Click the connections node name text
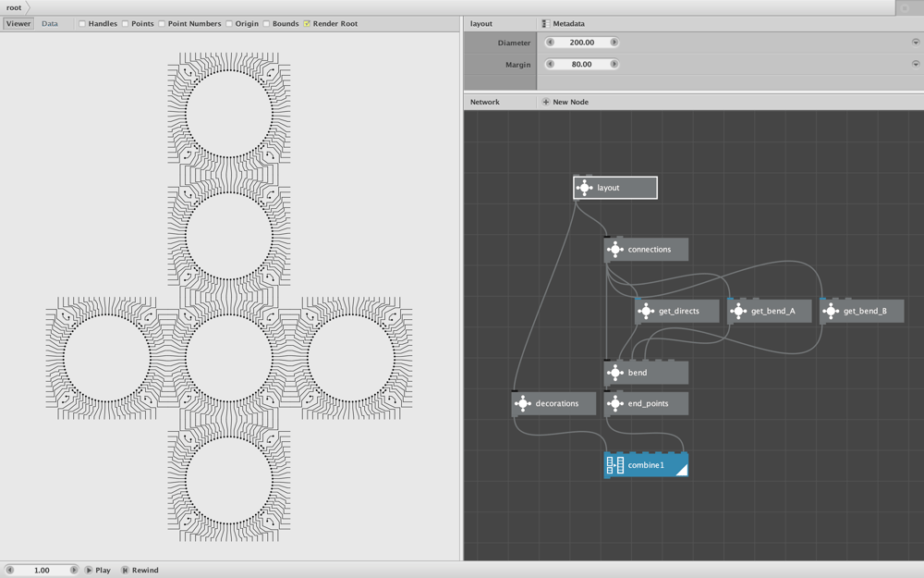This screenshot has height=578, width=924. point(650,250)
